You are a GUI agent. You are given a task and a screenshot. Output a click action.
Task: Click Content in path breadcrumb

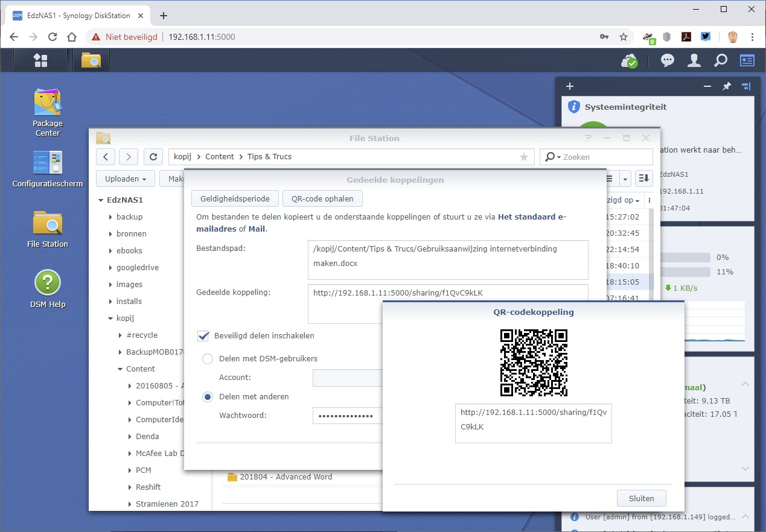click(x=220, y=157)
